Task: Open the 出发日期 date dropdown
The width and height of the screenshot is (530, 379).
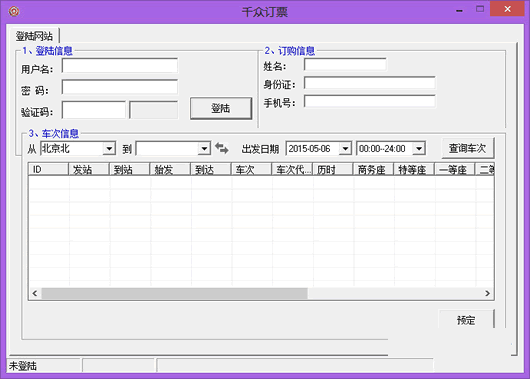Action: tap(345, 148)
